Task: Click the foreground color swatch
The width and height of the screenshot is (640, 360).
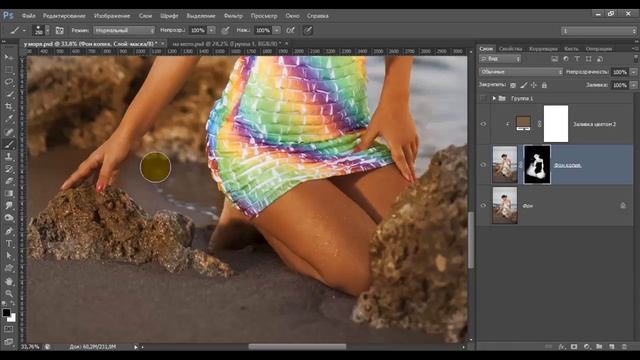Action: 6,313
